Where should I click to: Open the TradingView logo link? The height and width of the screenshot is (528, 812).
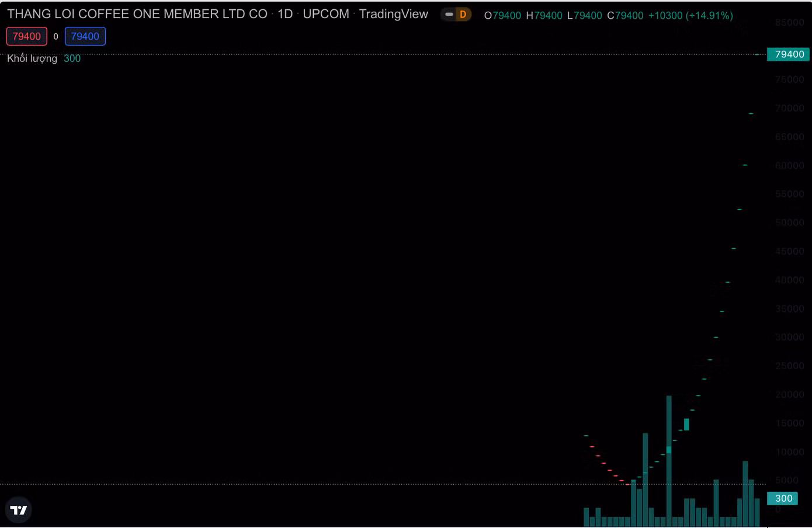(x=19, y=510)
